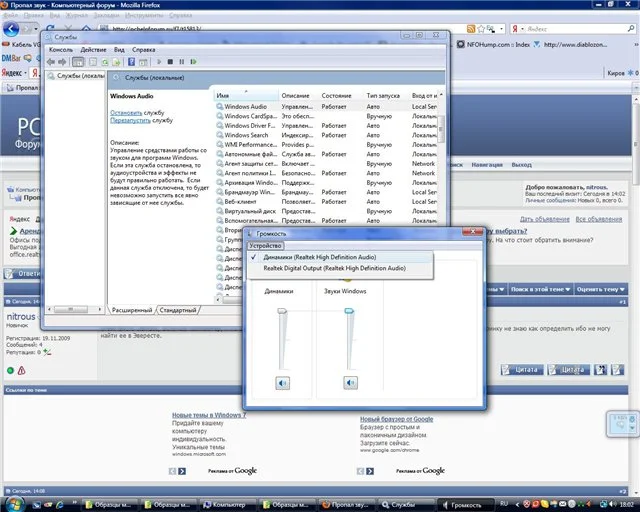Switch to Стандартный tab

pyautogui.click(x=178, y=310)
